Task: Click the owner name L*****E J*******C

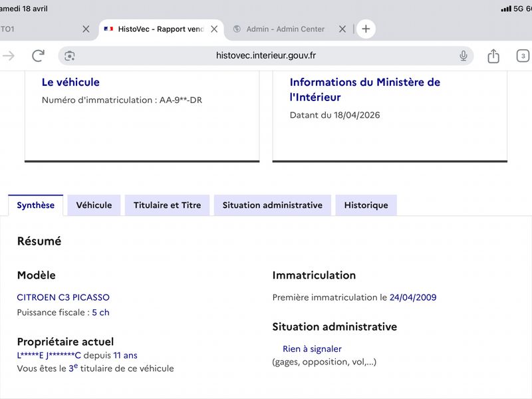Action: pyautogui.click(x=49, y=355)
